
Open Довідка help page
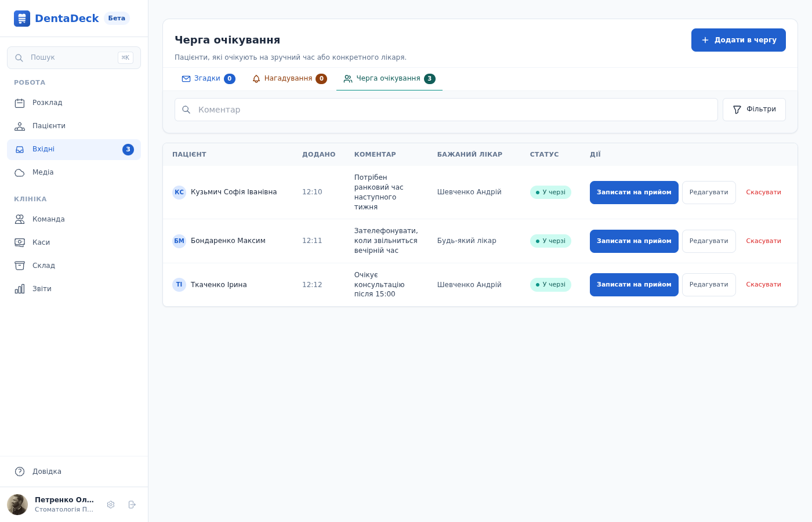[x=74, y=472]
